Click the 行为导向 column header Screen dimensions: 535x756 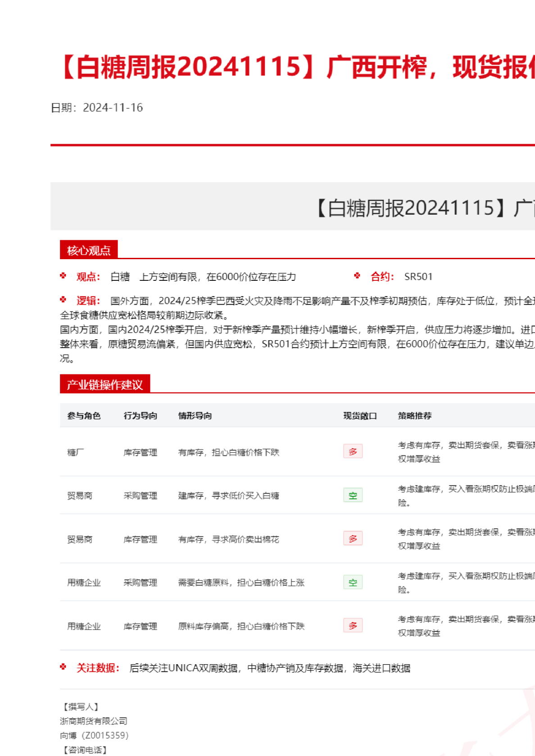[x=141, y=416]
